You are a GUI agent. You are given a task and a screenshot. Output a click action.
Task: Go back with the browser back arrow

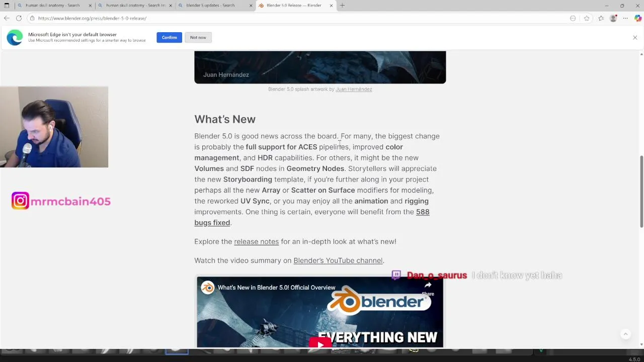[x=7, y=18]
